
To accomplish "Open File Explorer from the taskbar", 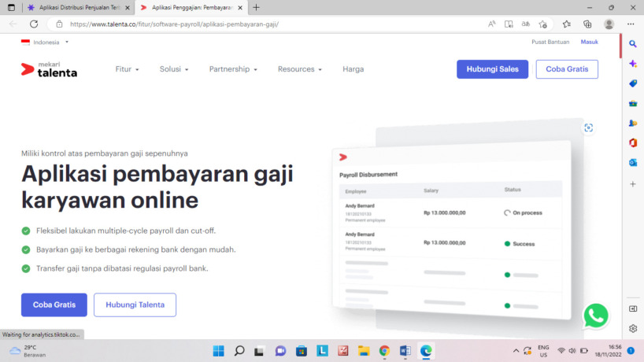I will (364, 351).
